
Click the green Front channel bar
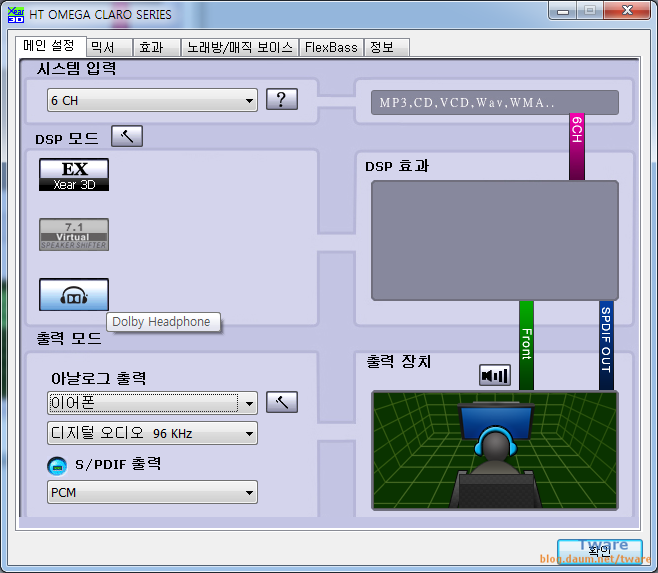(526, 345)
